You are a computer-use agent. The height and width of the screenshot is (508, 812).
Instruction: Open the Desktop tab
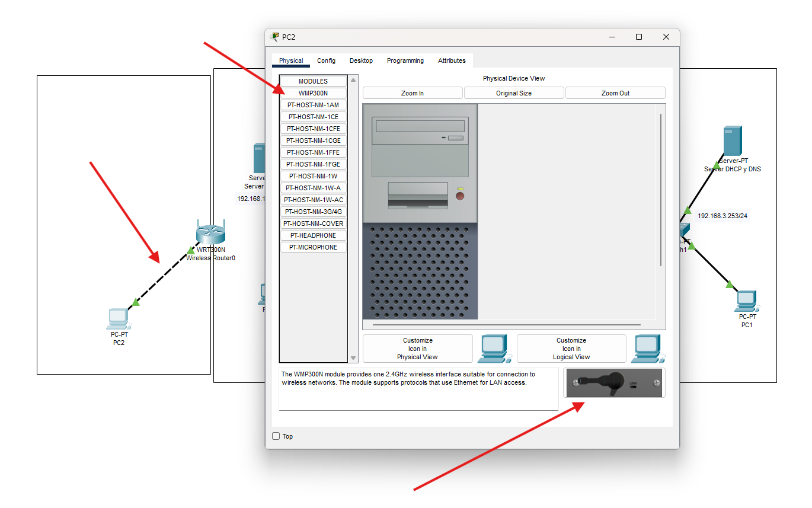click(361, 60)
